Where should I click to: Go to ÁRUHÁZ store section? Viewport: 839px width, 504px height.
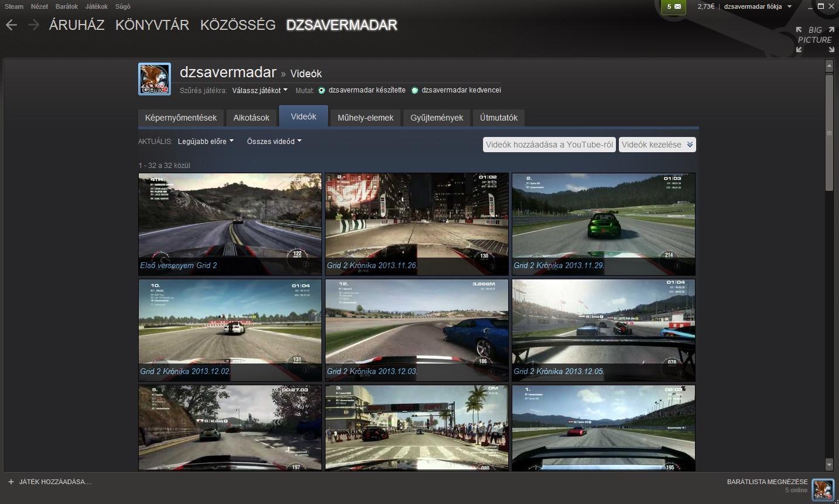pos(77,25)
